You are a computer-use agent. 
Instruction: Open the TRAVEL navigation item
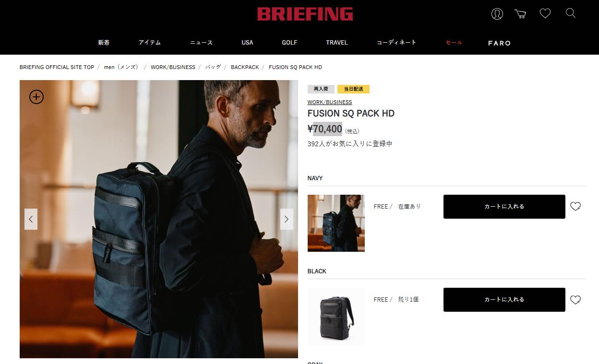click(337, 43)
